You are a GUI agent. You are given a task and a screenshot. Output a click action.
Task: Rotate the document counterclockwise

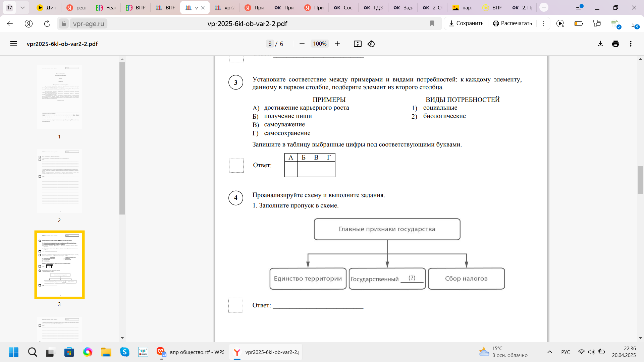[x=371, y=44]
